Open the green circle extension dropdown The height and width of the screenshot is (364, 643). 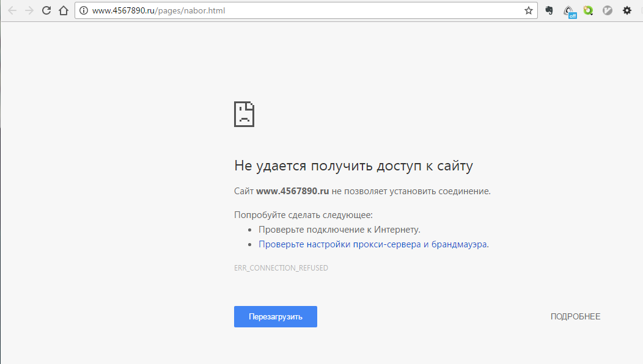[588, 10]
